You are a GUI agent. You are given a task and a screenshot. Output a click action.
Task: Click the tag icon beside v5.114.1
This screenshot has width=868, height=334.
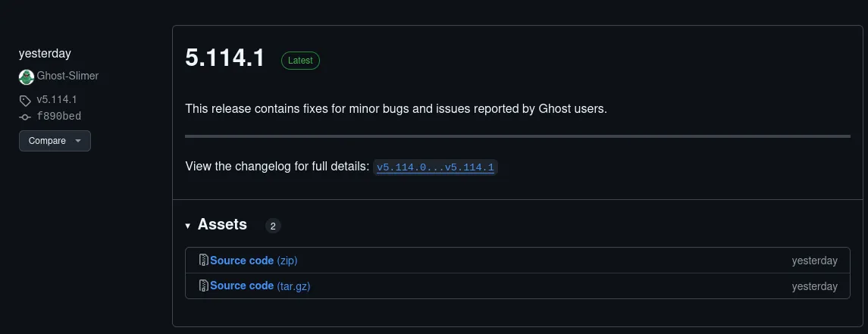click(25, 101)
